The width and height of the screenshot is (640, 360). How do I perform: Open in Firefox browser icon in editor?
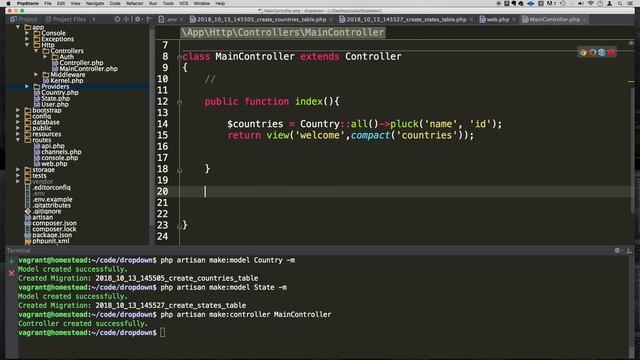click(x=592, y=52)
